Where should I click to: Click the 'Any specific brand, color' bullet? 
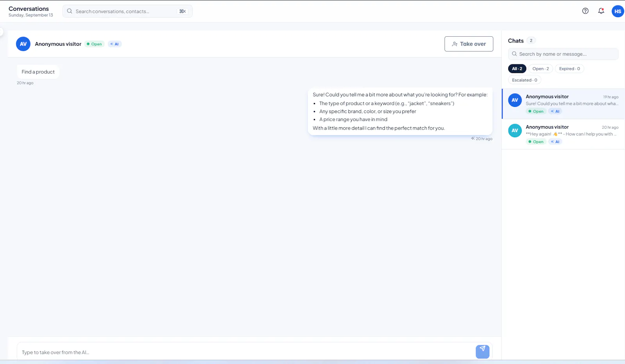368,111
